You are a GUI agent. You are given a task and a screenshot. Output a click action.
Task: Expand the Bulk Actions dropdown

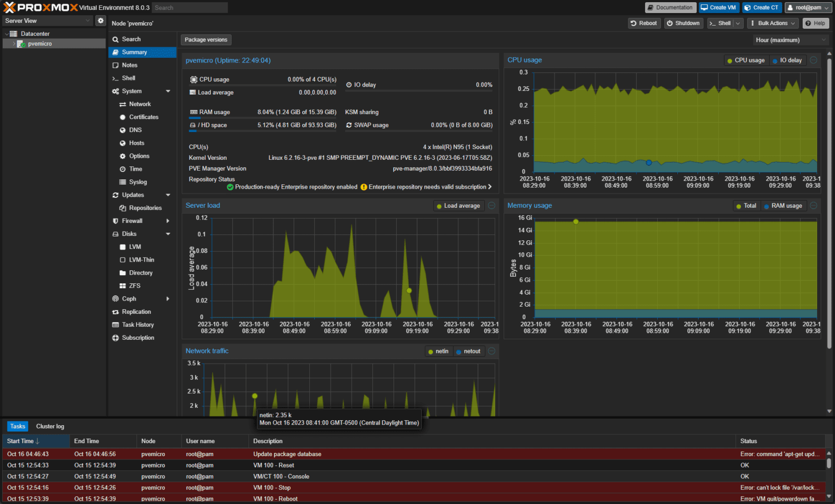pyautogui.click(x=772, y=23)
